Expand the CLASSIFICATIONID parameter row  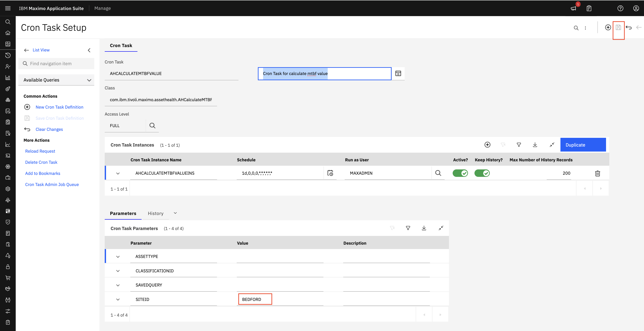[x=117, y=271]
